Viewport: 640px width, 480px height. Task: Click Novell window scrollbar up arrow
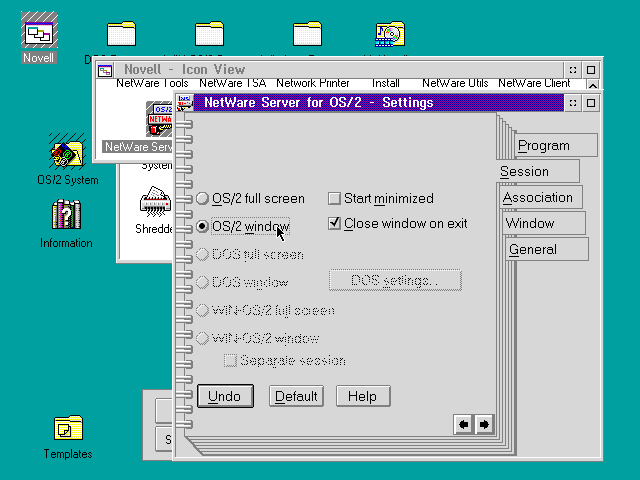pyautogui.click(x=593, y=85)
